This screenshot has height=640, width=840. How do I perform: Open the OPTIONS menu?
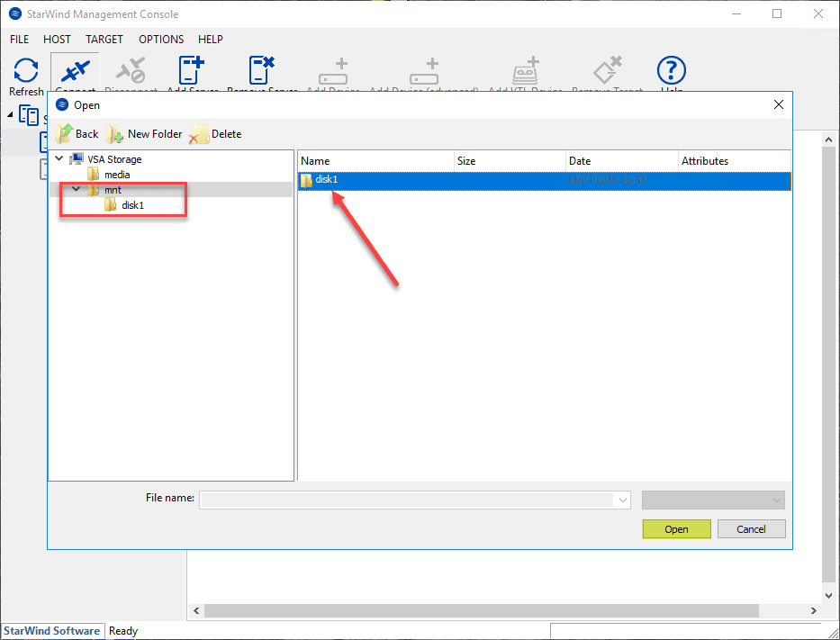pos(161,39)
